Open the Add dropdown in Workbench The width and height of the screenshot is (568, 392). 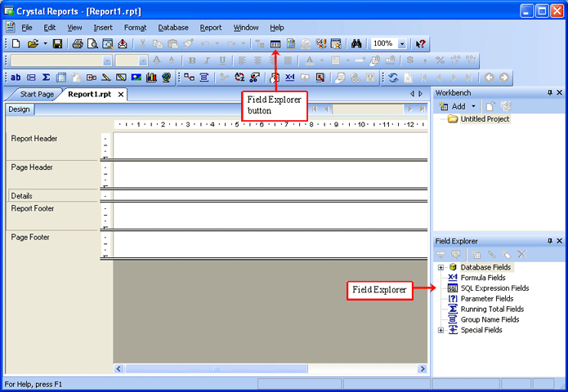point(472,106)
